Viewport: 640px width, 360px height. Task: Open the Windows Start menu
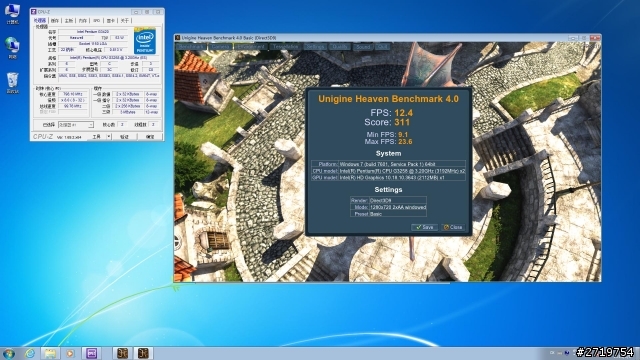[8, 353]
